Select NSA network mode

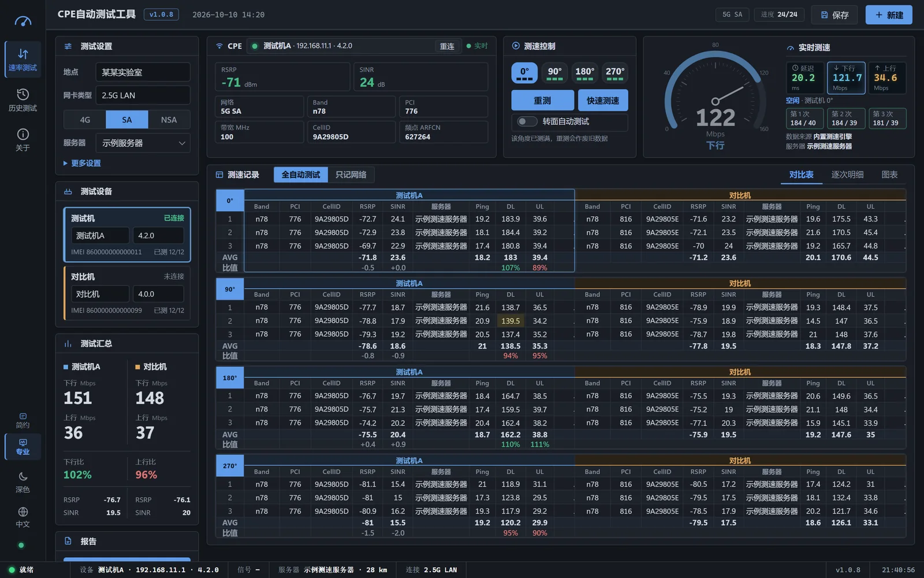click(169, 120)
